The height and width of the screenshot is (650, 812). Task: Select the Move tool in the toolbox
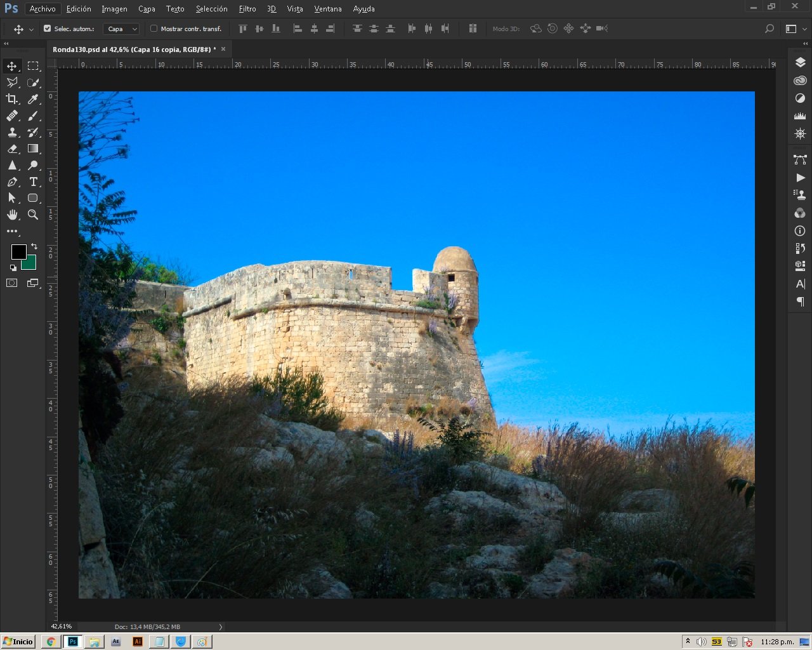12,66
